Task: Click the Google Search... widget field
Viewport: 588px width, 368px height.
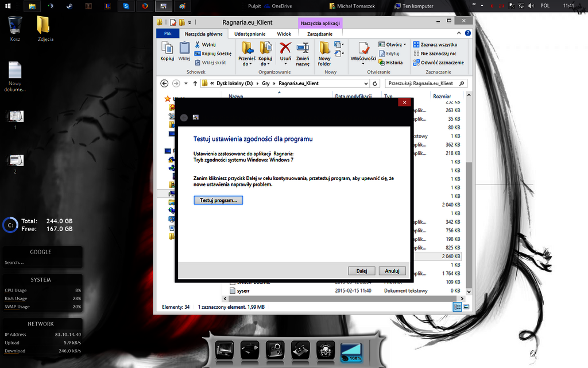Action: point(42,262)
